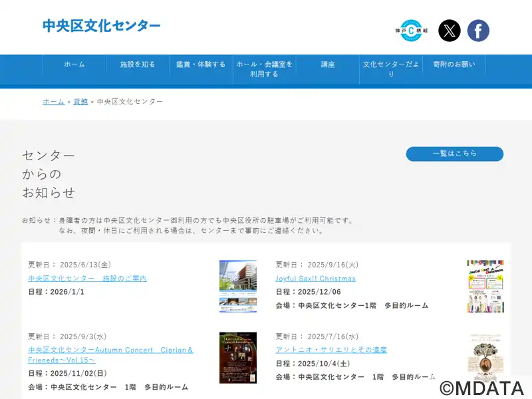Select the 文化センターだより menu item

tap(391, 69)
